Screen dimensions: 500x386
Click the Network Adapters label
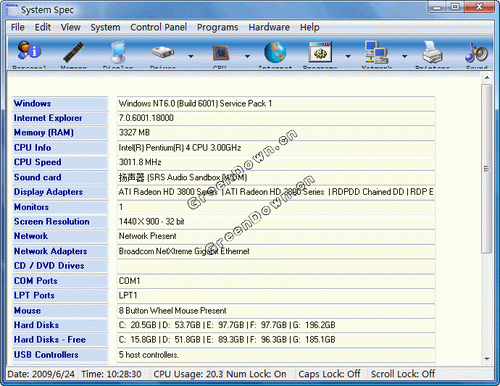[x=50, y=251]
